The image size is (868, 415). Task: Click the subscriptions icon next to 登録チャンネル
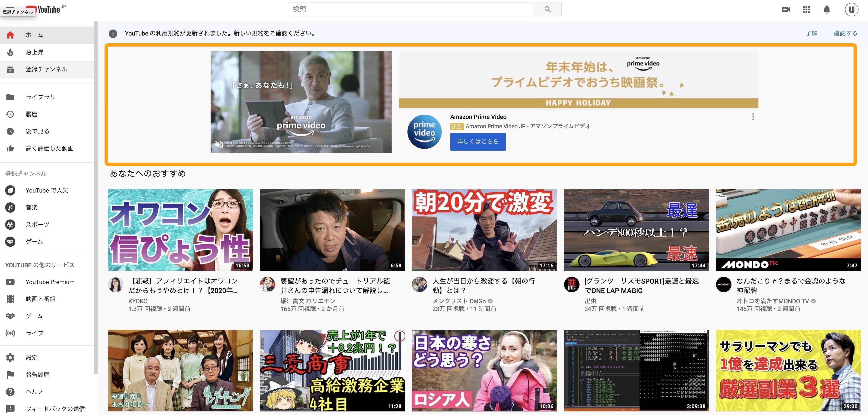(x=10, y=69)
